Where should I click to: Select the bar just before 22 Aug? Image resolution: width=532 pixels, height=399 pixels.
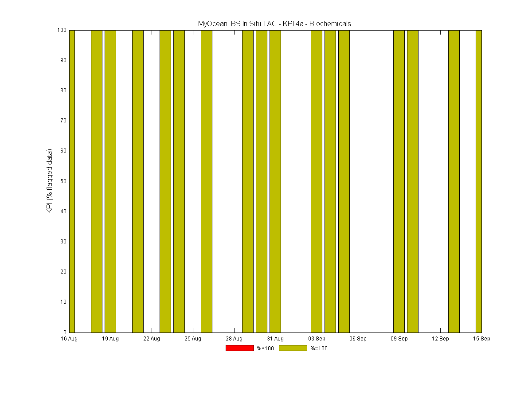[x=138, y=181]
